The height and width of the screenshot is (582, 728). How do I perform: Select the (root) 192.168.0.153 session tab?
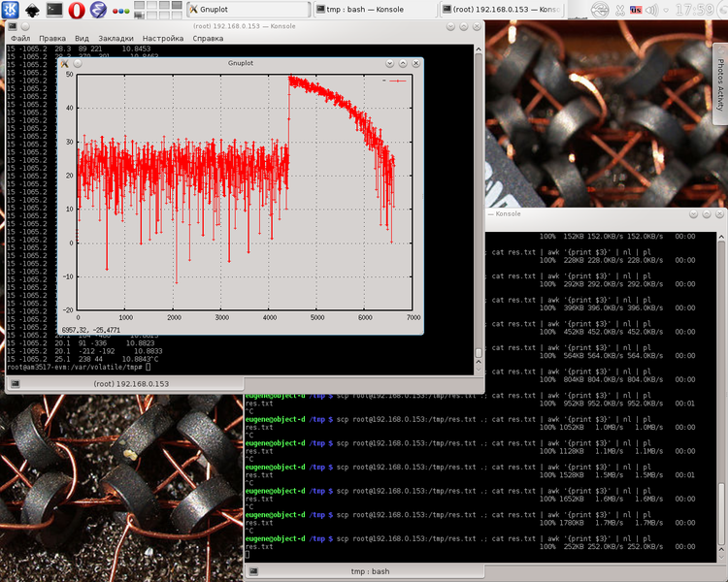coord(124,384)
